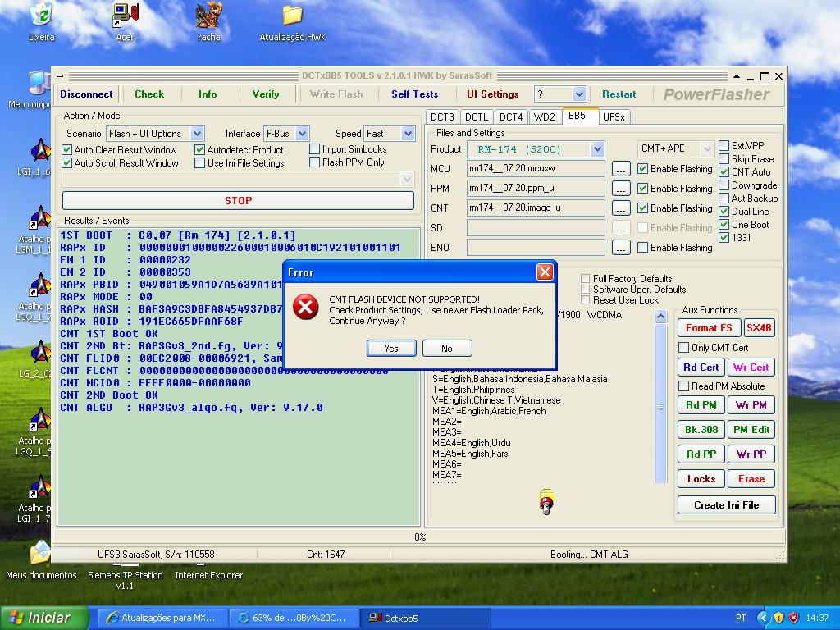Open the racha desktop icon
The image size is (840, 630).
[x=208, y=16]
